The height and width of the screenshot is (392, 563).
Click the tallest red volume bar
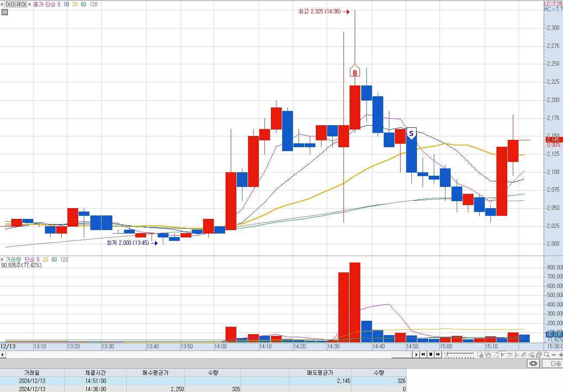pyautogui.click(x=355, y=302)
